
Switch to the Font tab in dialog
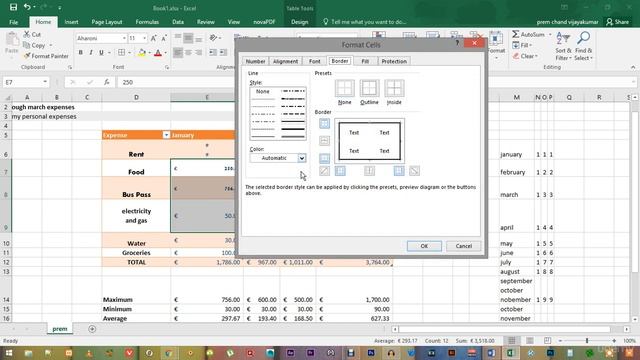[x=314, y=61]
